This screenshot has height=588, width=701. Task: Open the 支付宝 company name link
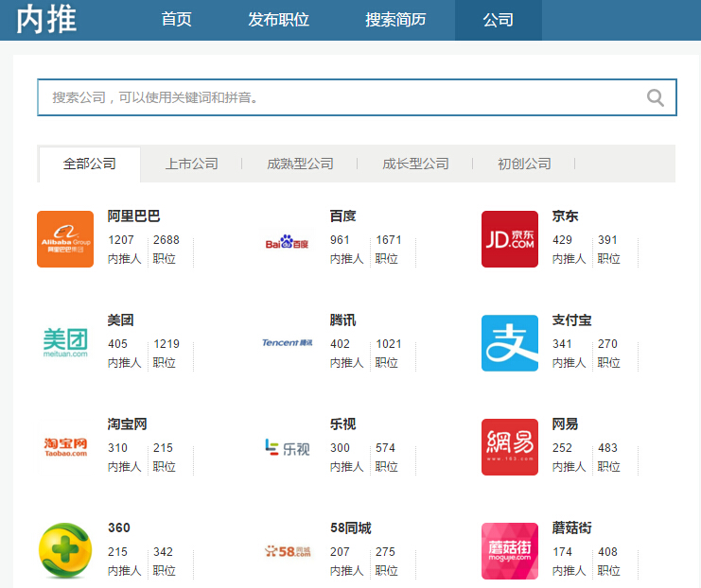(571, 320)
